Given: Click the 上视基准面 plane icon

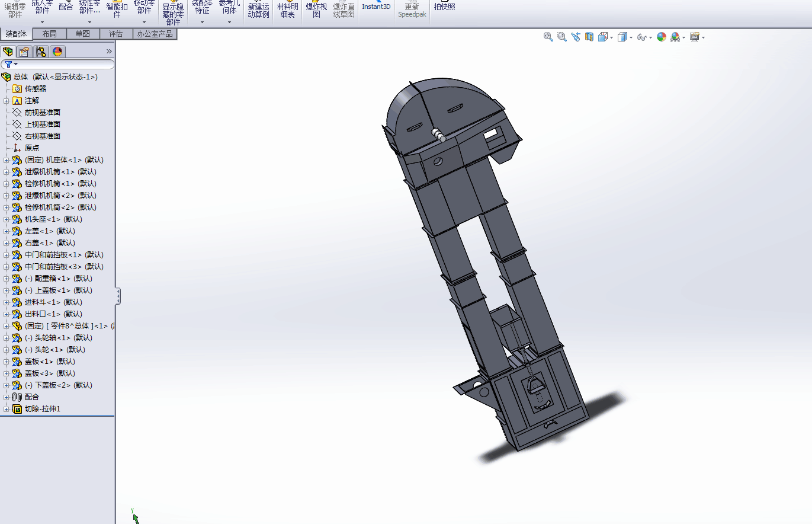Looking at the screenshot, I should point(17,124).
